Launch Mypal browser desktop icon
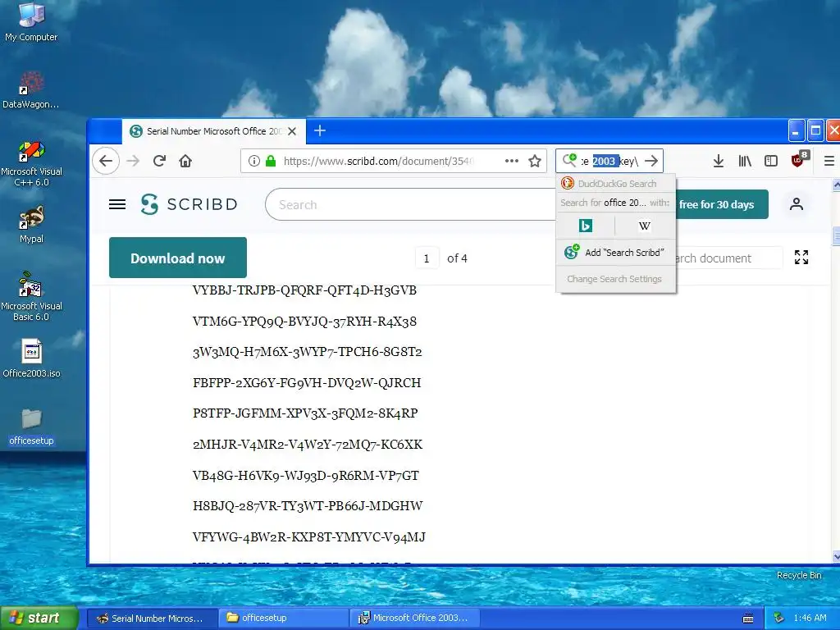The width and height of the screenshot is (840, 630). point(31,225)
